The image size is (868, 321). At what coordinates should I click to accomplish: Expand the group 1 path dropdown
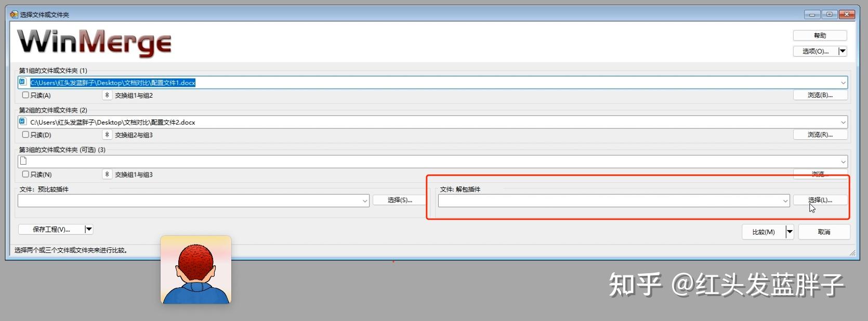843,83
